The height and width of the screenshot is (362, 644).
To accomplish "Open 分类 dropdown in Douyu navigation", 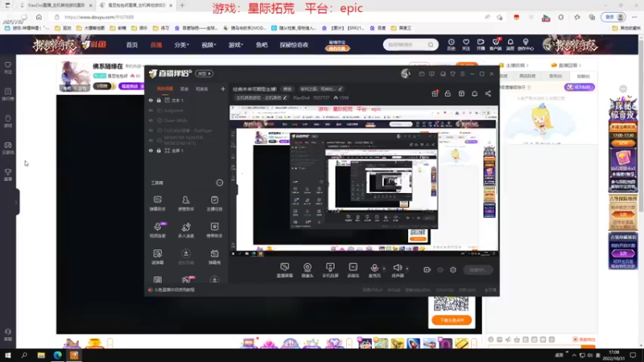I will tap(181, 45).
